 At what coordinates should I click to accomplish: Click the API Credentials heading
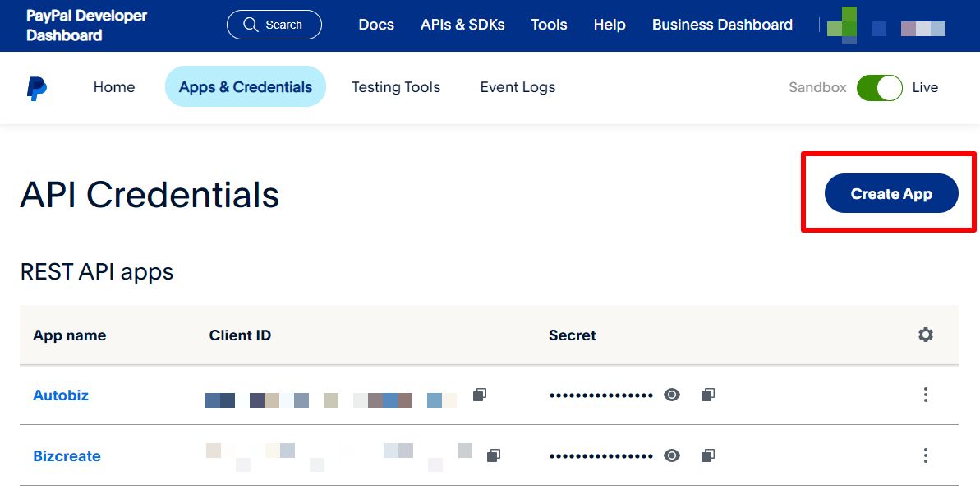click(150, 195)
